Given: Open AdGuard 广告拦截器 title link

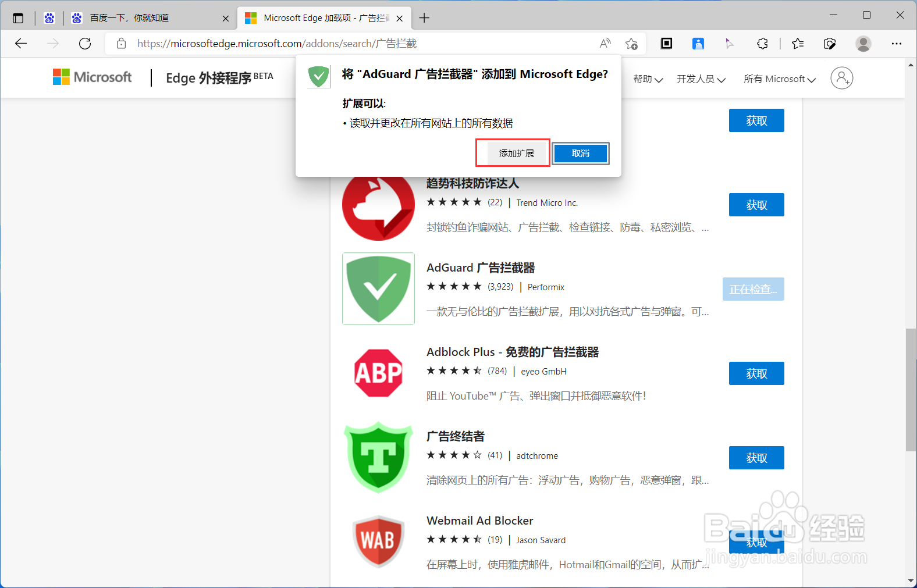Looking at the screenshot, I should (481, 268).
